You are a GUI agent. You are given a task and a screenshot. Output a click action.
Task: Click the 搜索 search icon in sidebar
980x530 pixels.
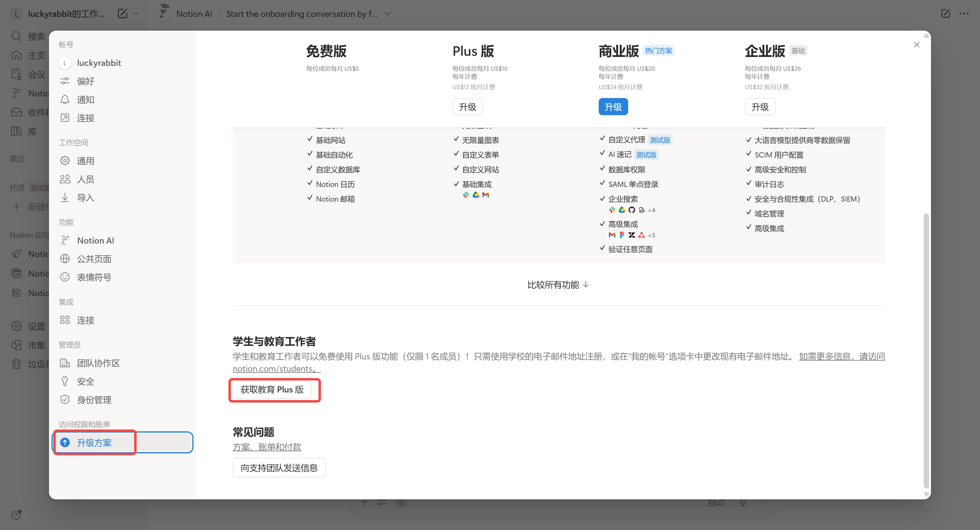point(16,36)
